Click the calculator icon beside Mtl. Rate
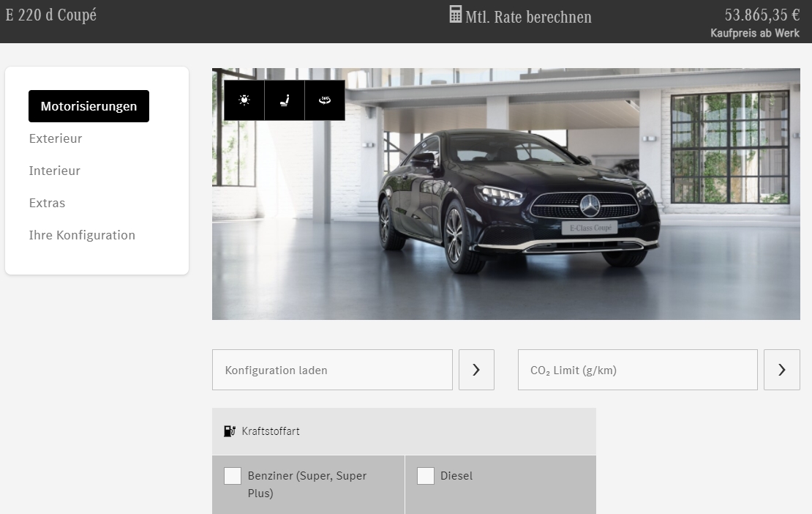Viewport: 812px width, 514px height. (455, 15)
